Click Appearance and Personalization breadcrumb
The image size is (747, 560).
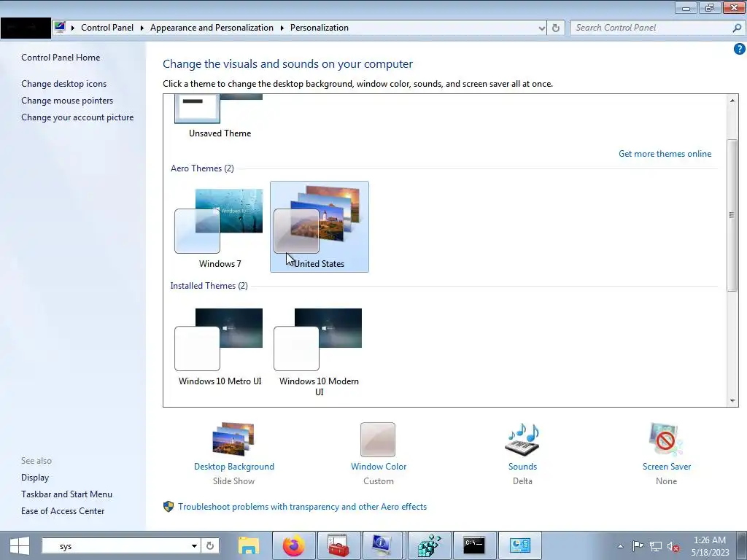(x=212, y=28)
